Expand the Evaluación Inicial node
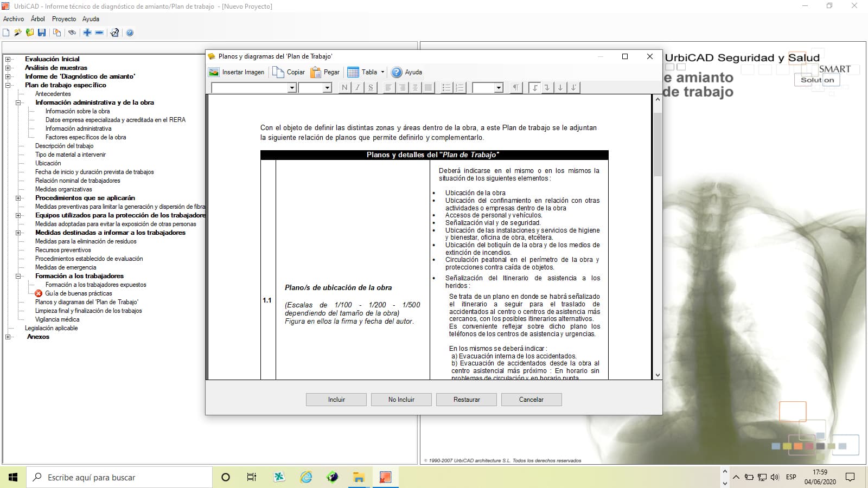868x488 pixels. coord(8,59)
